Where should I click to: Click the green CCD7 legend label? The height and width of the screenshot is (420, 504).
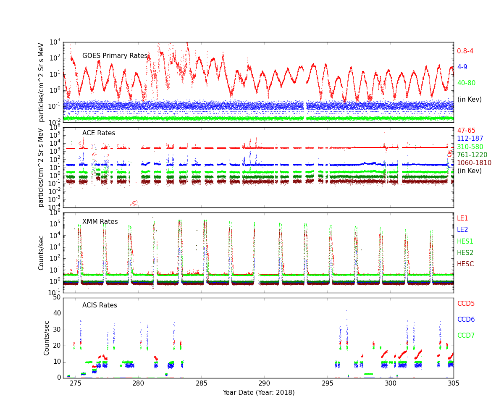point(466,336)
